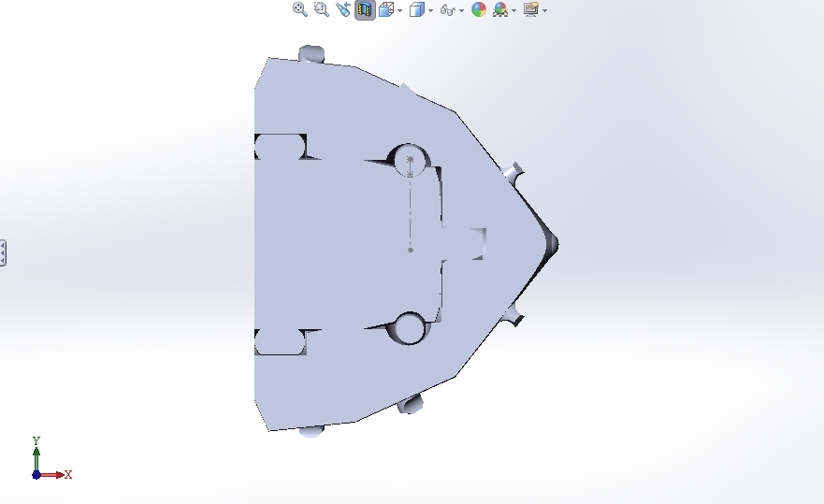Click the Edit Appearance color ball icon
This screenshot has height=504, width=824.
(x=479, y=9)
